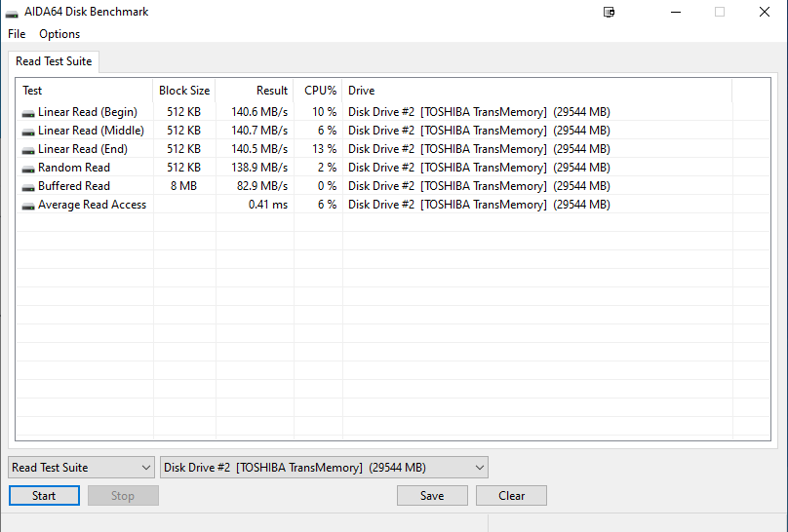
Task: Click the 82.9 MB/s result value
Action: [262, 186]
